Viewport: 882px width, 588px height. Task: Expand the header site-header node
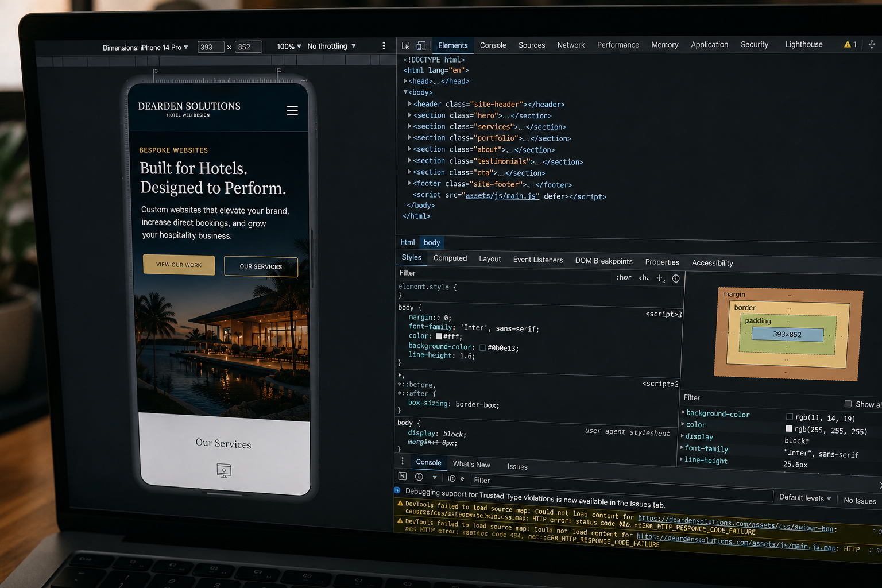(x=410, y=104)
